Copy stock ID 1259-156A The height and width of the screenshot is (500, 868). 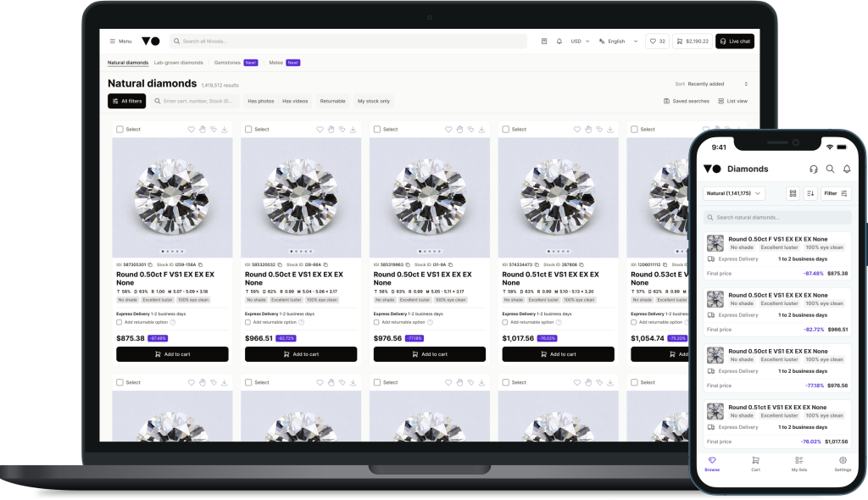(x=200, y=264)
